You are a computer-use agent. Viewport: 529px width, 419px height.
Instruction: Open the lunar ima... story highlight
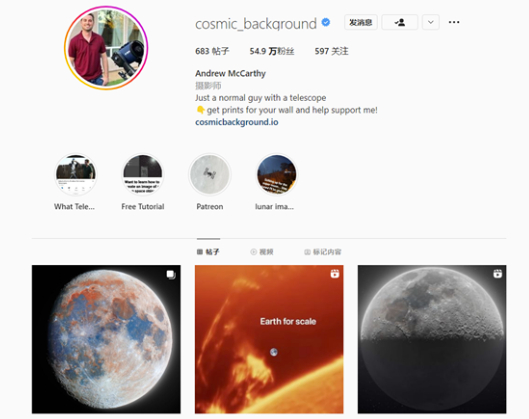[276, 174]
